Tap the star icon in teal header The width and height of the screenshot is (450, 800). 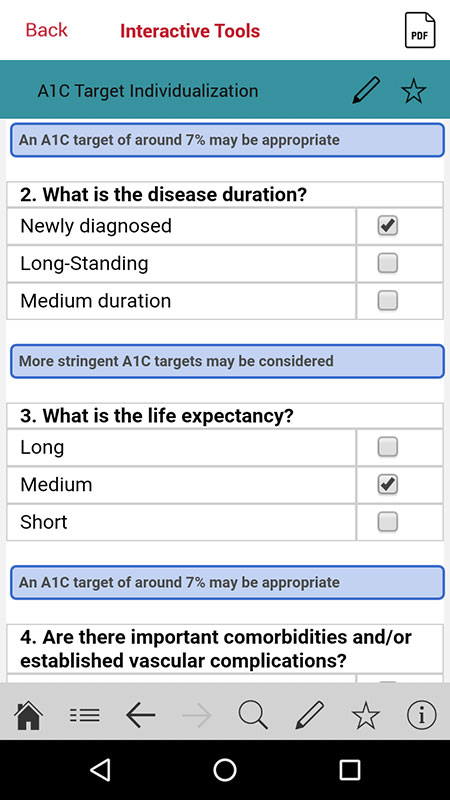[x=413, y=91]
